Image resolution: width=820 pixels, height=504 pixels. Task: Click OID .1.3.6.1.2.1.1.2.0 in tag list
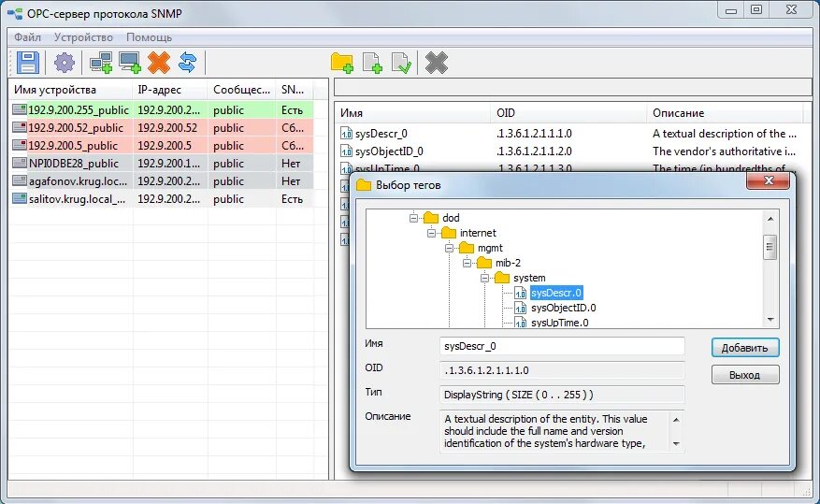(534, 151)
